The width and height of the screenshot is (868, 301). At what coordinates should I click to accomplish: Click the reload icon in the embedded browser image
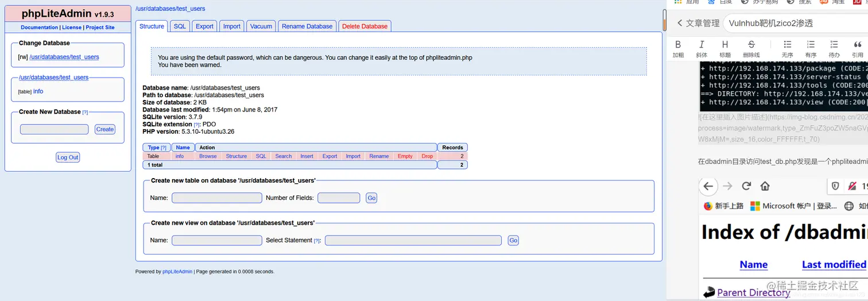746,186
